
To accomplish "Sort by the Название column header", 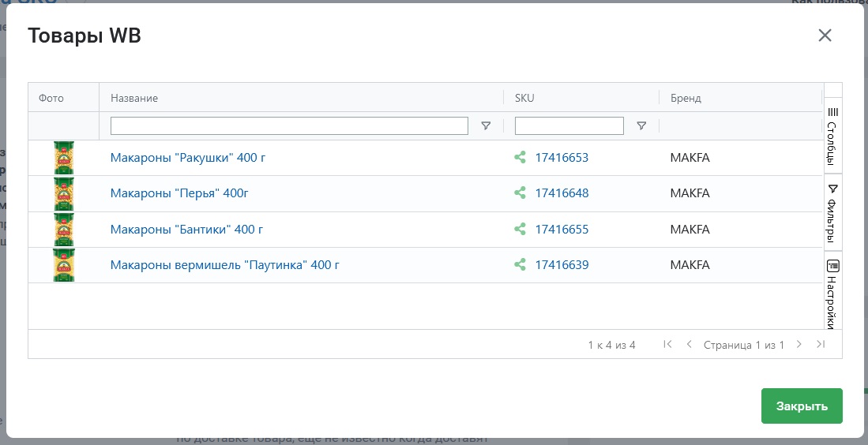I will coord(134,98).
